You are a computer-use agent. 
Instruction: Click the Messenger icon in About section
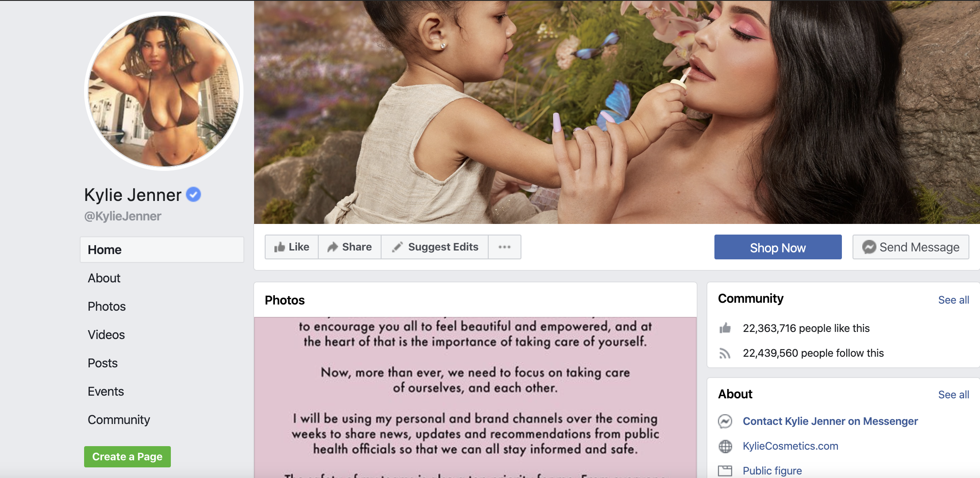point(725,421)
